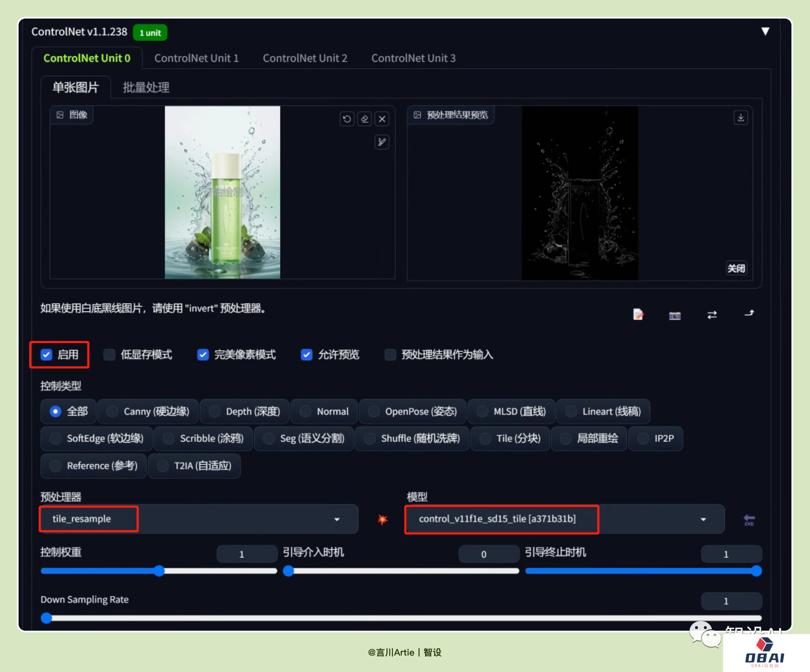
Task: Click the new canvas notepad icon
Action: [638, 314]
